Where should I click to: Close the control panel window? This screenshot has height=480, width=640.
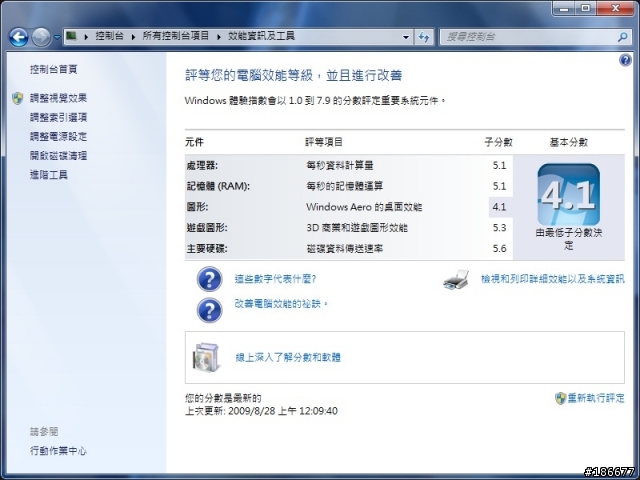(616, 8)
